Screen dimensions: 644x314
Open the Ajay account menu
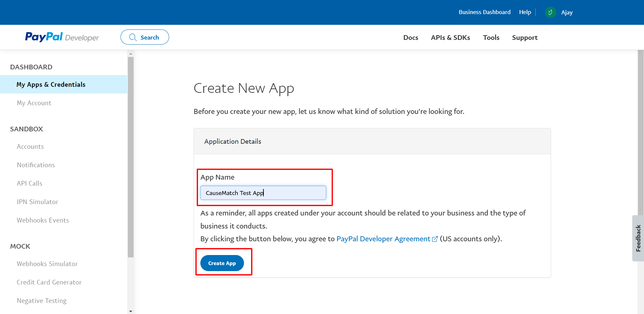pos(567,12)
